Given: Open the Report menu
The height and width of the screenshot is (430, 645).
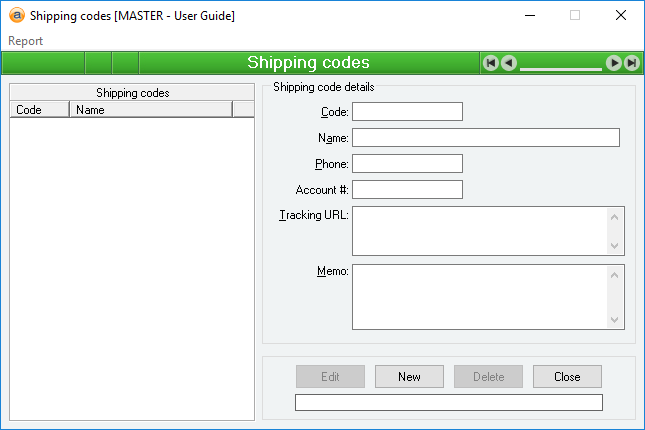Looking at the screenshot, I should point(26,41).
